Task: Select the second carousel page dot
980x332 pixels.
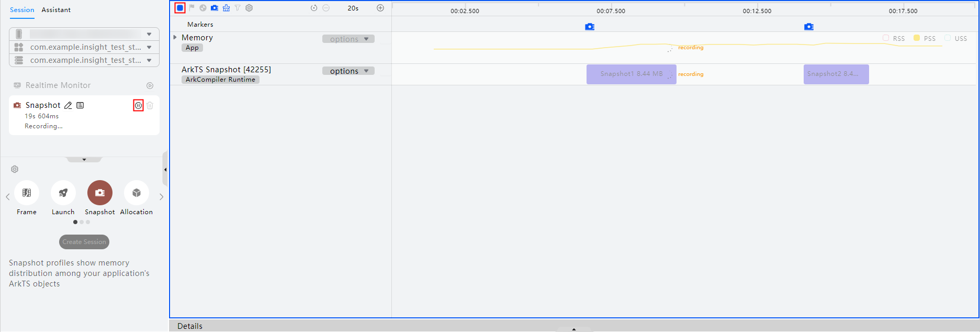Action: point(82,222)
